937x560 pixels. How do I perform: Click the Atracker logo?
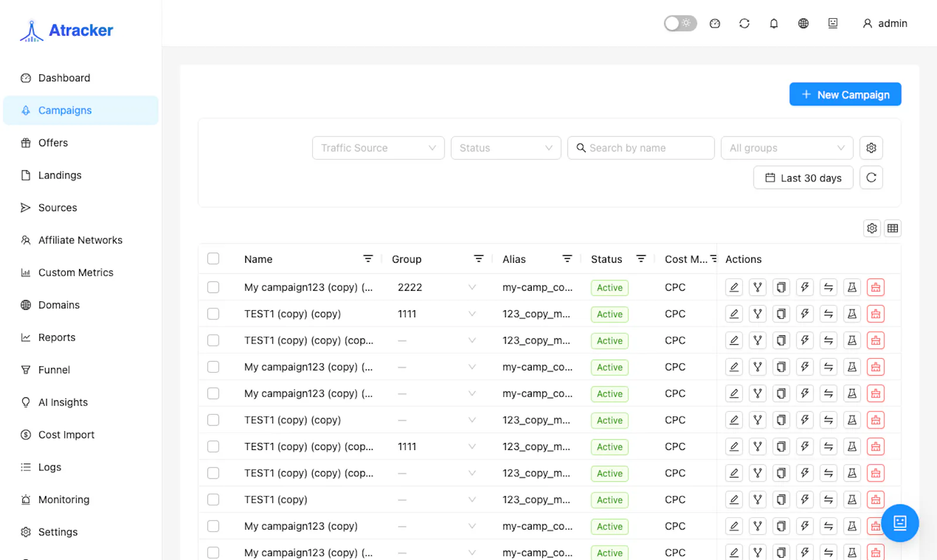click(66, 30)
